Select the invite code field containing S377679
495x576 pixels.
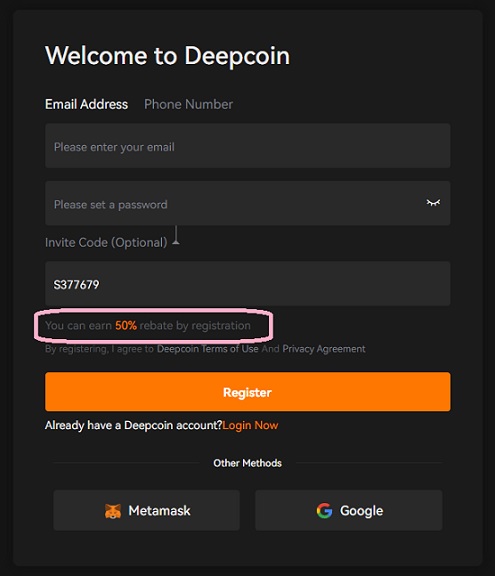[x=248, y=284]
